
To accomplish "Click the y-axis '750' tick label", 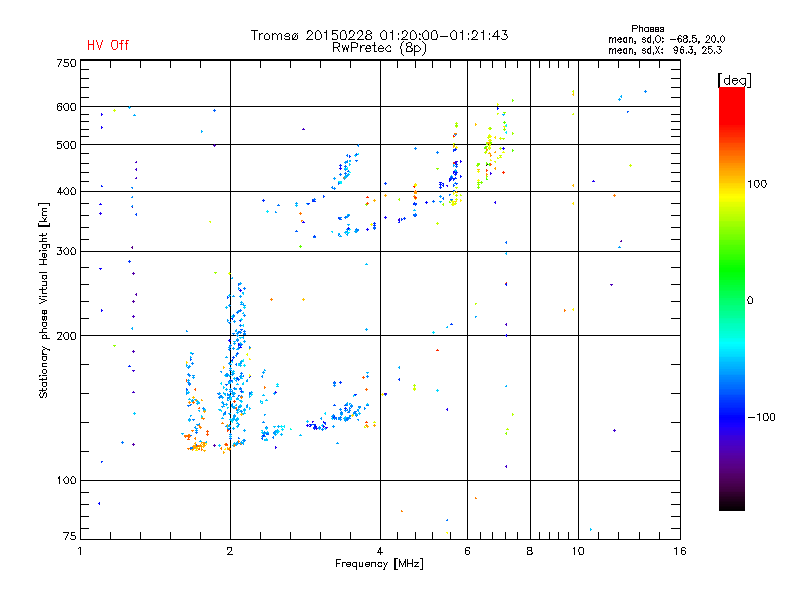I will [x=66, y=63].
